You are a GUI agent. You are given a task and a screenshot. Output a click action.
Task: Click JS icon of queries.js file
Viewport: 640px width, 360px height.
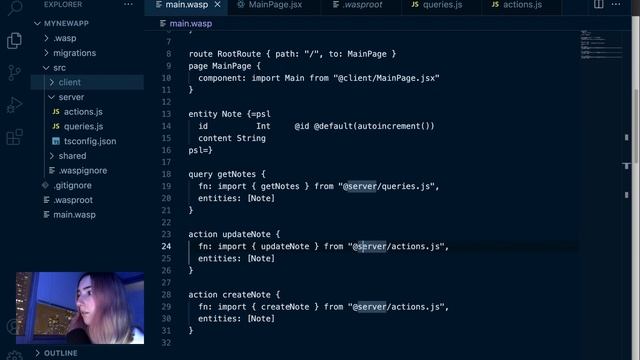[x=56, y=126]
